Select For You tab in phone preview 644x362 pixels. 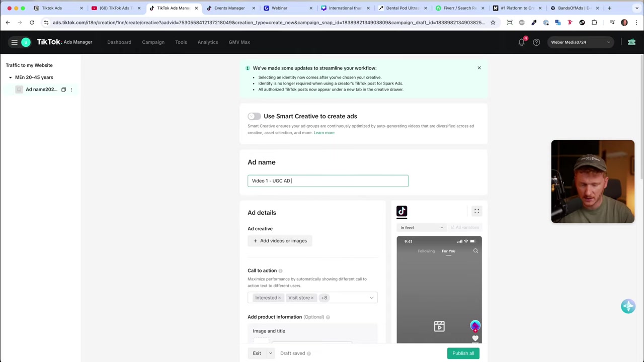[x=448, y=251]
